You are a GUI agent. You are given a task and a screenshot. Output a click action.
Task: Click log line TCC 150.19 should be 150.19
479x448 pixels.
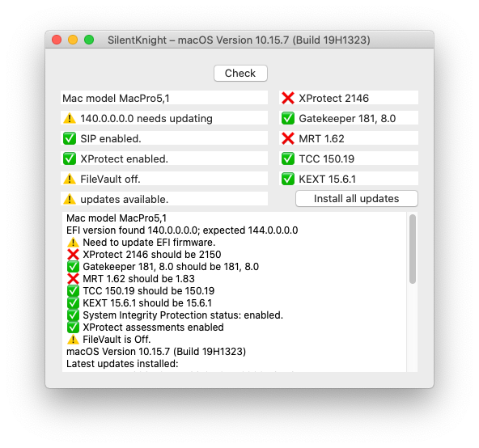point(148,291)
